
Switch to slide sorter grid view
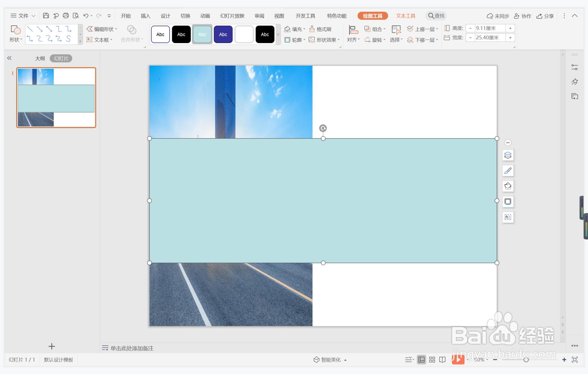(x=432, y=360)
